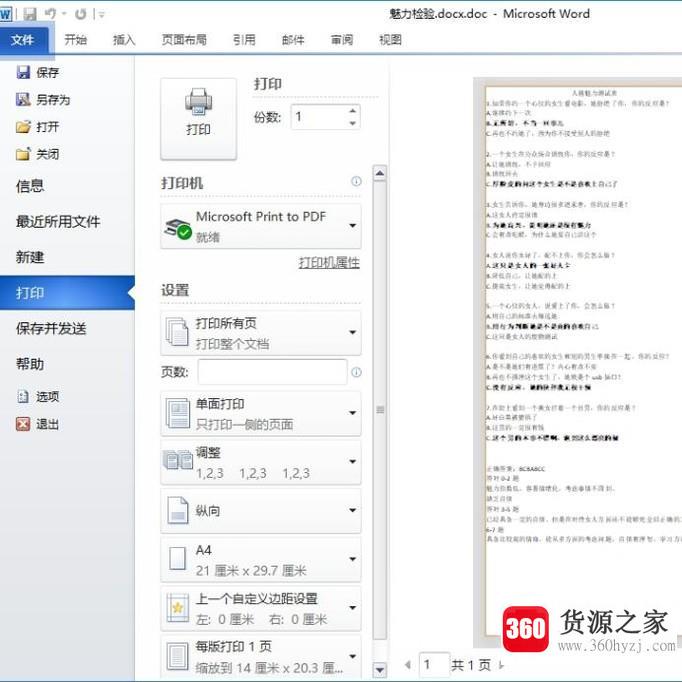Image resolution: width=682 pixels, height=682 pixels.
Task: Click the 另存为 save-as icon
Action: [x=23, y=100]
